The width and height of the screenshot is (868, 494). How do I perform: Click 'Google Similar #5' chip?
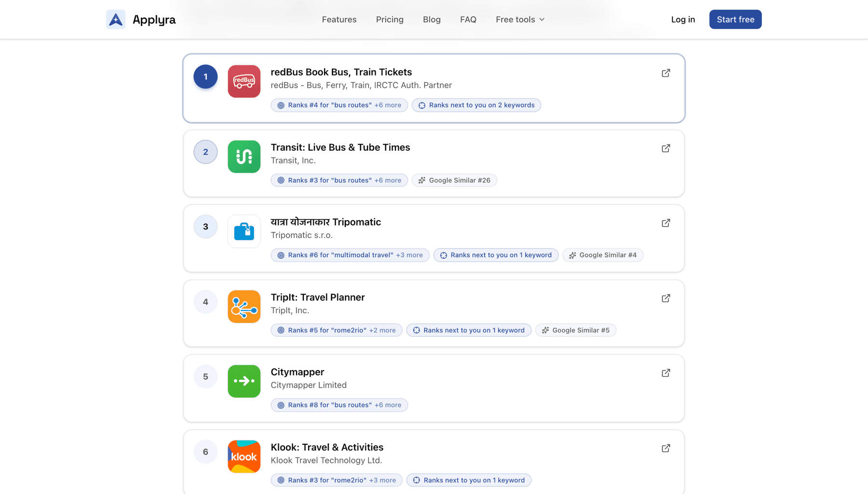576,330
